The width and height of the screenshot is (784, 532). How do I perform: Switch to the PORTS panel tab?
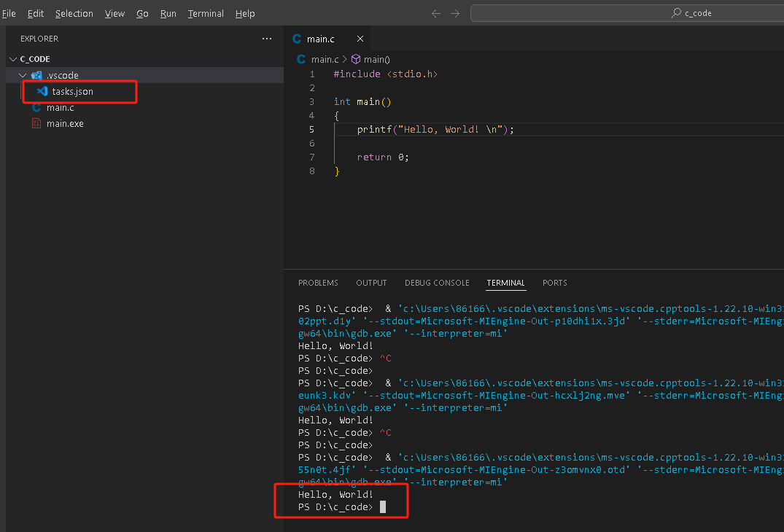pyautogui.click(x=554, y=283)
